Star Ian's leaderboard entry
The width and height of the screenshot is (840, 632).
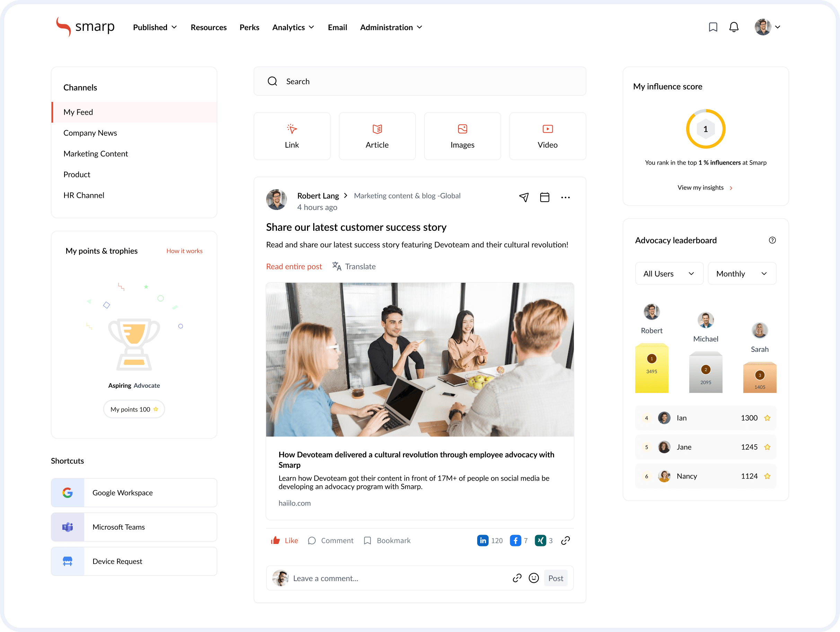768,418
